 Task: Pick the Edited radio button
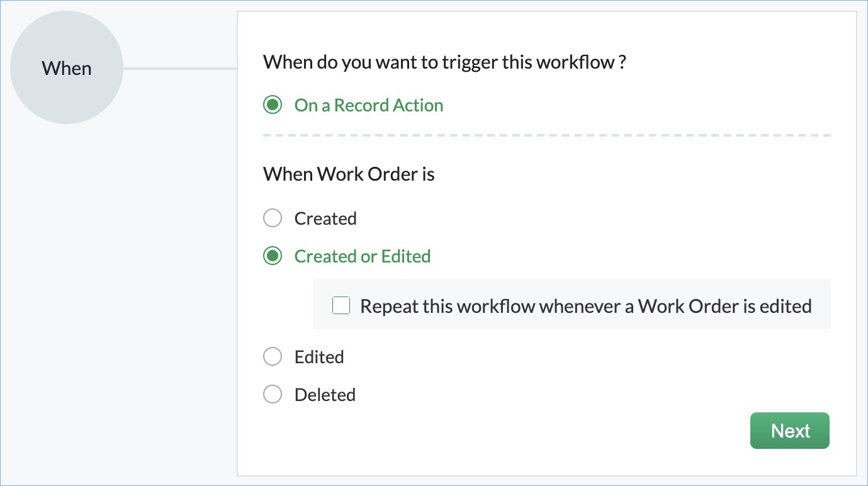(x=273, y=357)
